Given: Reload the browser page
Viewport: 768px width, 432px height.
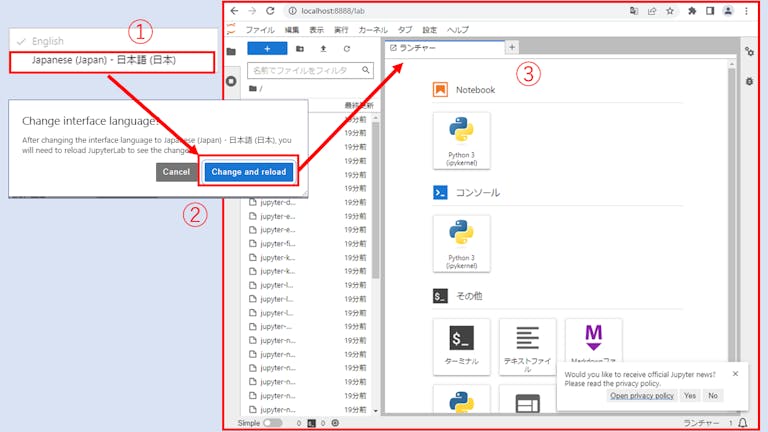Looking at the screenshot, I should click(270, 11).
